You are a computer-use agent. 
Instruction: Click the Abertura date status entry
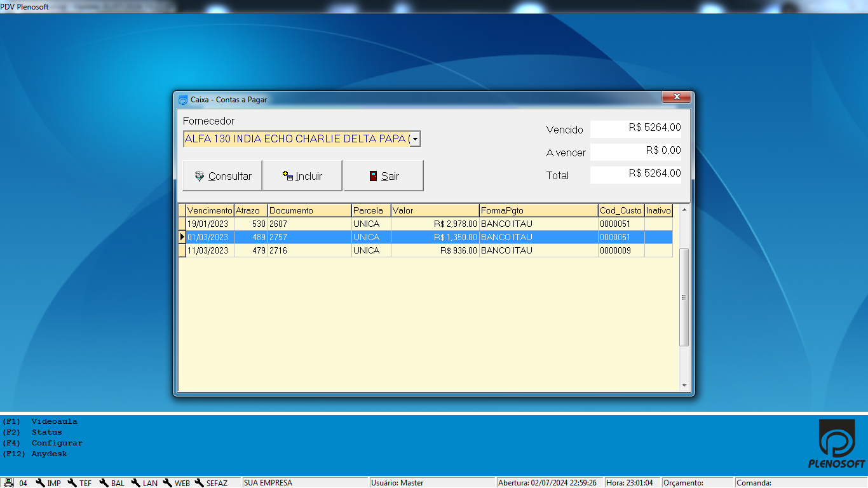click(550, 483)
